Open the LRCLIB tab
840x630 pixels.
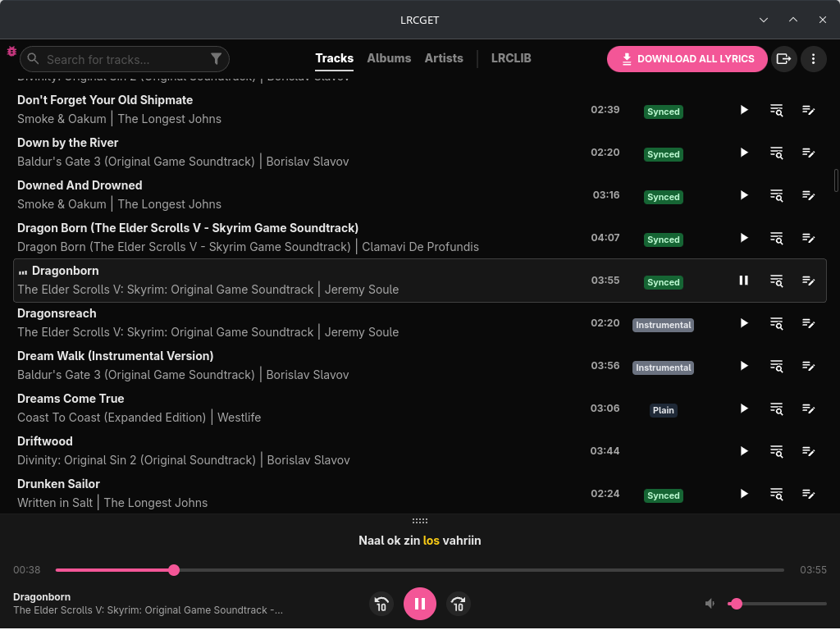511,58
